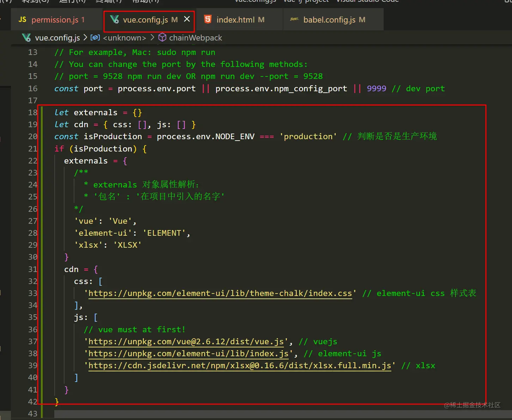This screenshot has height=420, width=512.
Task: Click the 'js: [' key on line 35
Action: tap(86, 317)
